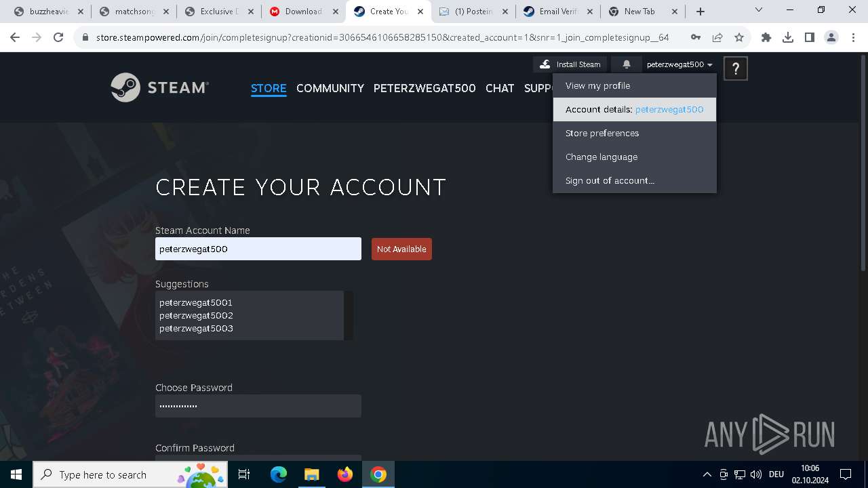
Task: Open the Chrome downloads icon
Action: (x=788, y=37)
